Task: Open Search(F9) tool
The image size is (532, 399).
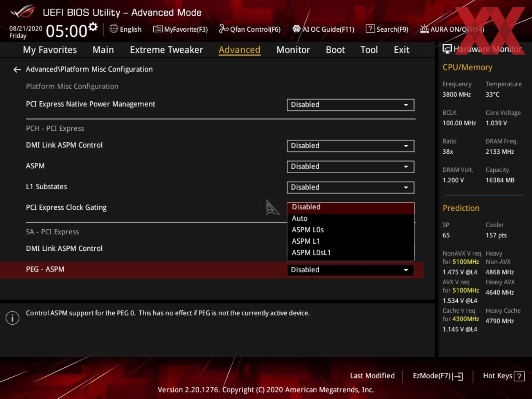Action: pyautogui.click(x=387, y=29)
